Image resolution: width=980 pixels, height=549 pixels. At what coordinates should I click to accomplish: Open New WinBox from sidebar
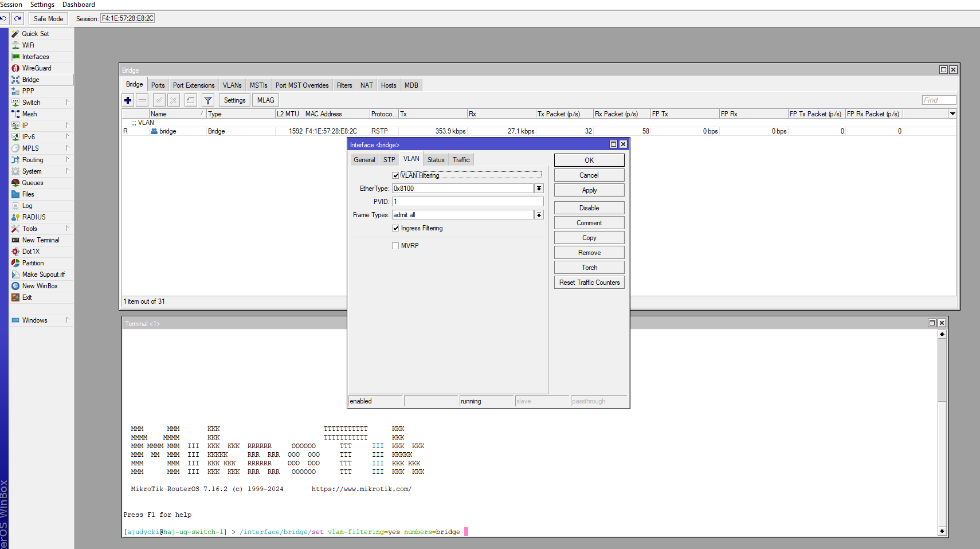40,286
